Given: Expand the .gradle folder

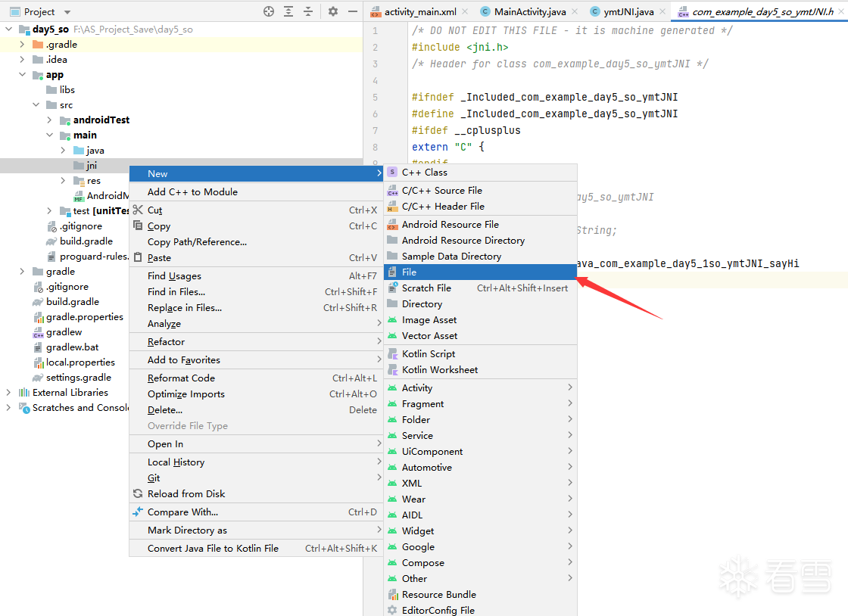Looking at the screenshot, I should (22, 45).
